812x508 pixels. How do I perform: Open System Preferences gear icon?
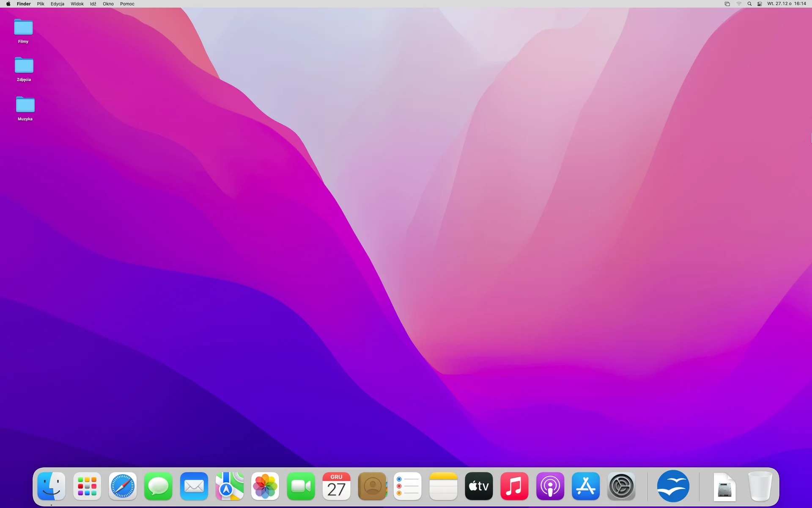(x=621, y=486)
